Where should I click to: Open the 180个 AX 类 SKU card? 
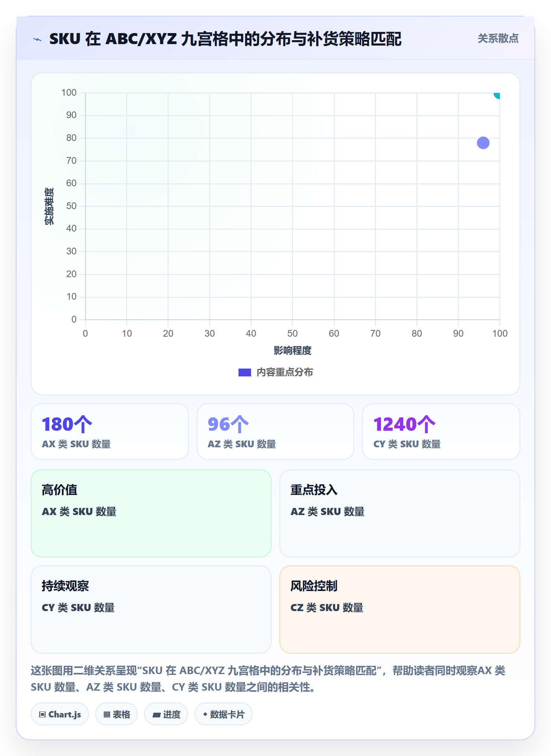click(x=110, y=432)
